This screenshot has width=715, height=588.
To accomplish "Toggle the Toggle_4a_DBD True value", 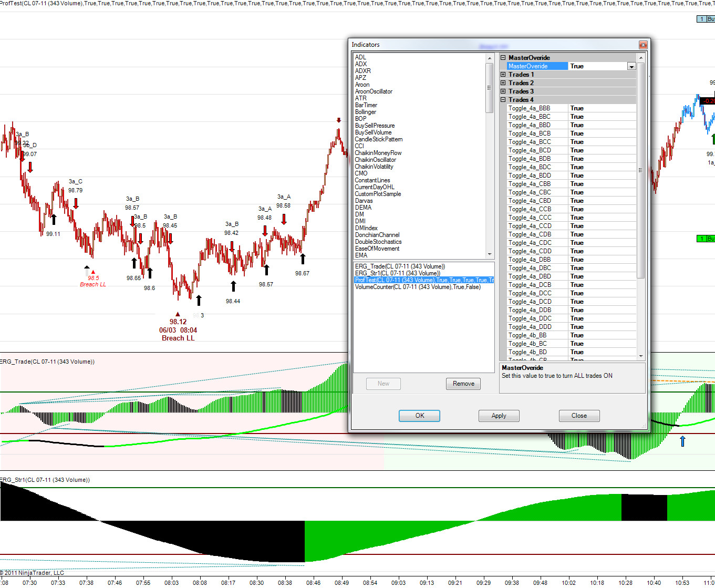I will pos(602,276).
